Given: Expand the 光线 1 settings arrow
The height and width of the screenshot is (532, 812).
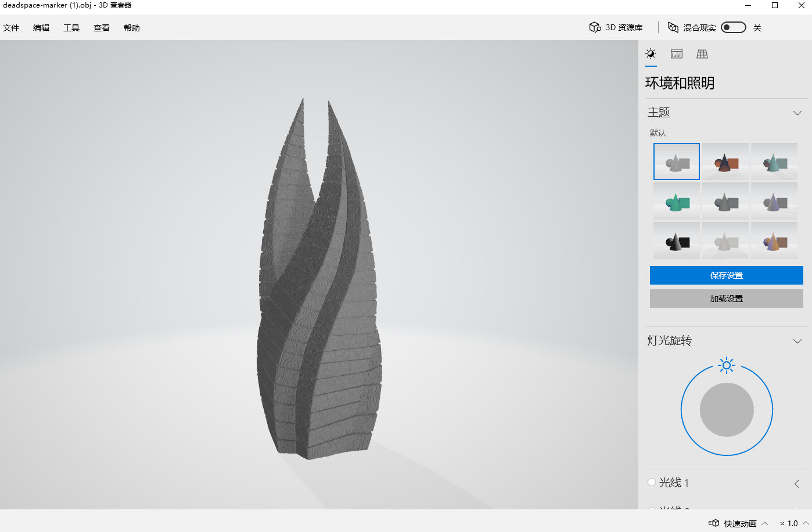Looking at the screenshot, I should [x=797, y=483].
